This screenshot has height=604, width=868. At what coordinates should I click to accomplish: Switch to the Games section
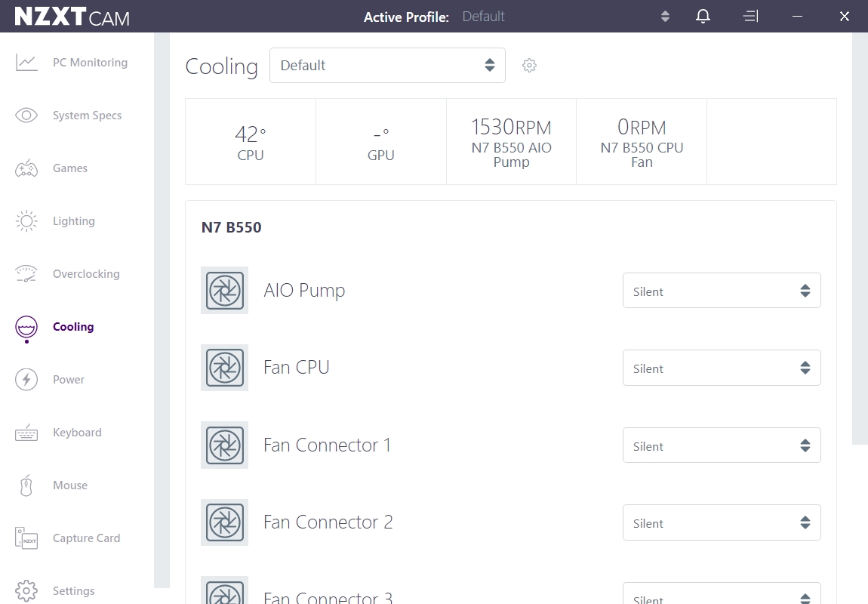(x=70, y=168)
